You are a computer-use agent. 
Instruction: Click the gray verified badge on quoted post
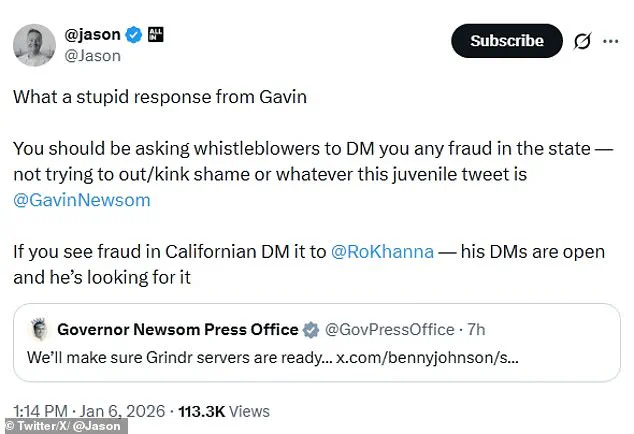coord(312,329)
